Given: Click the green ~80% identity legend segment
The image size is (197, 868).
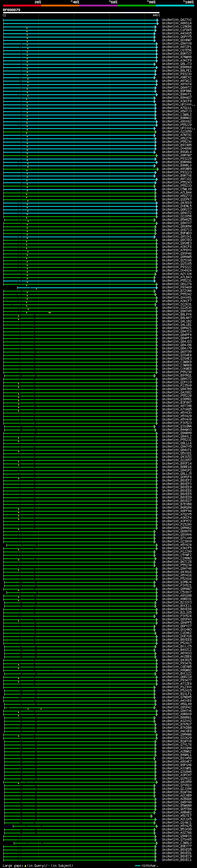Looking at the screenshot, I should click(137, 6).
